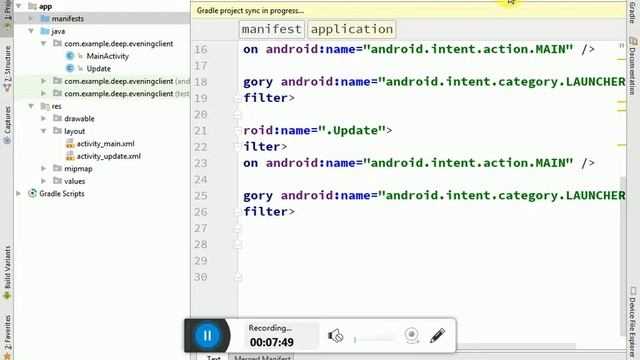Open the pencil annotation tool
The height and width of the screenshot is (360, 640).
tap(437, 336)
